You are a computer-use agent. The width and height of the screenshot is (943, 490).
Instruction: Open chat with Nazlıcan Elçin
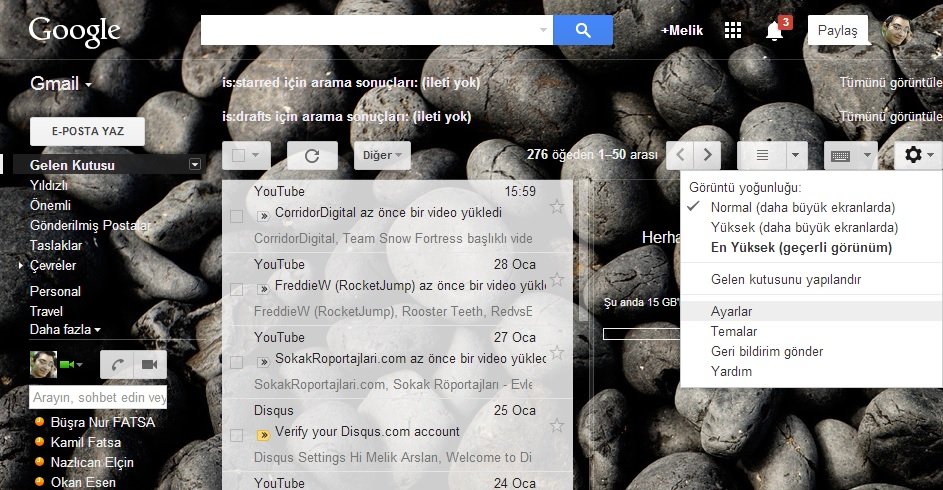point(92,462)
